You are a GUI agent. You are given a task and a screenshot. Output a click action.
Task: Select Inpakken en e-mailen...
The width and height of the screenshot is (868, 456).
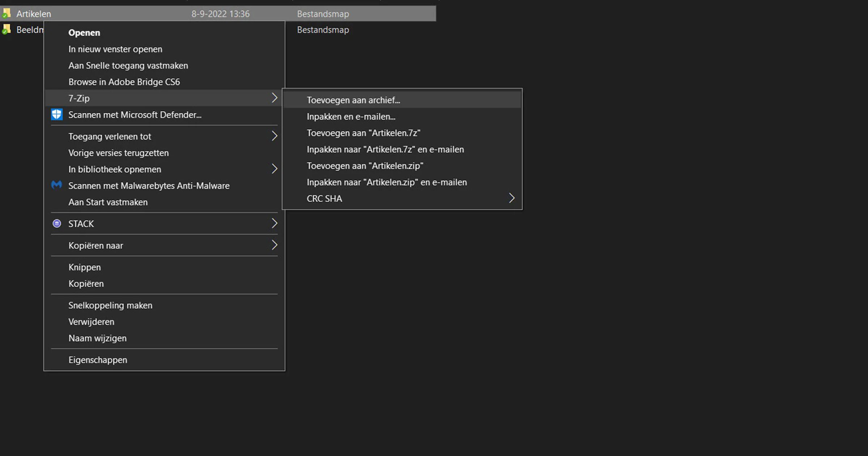click(x=402, y=117)
